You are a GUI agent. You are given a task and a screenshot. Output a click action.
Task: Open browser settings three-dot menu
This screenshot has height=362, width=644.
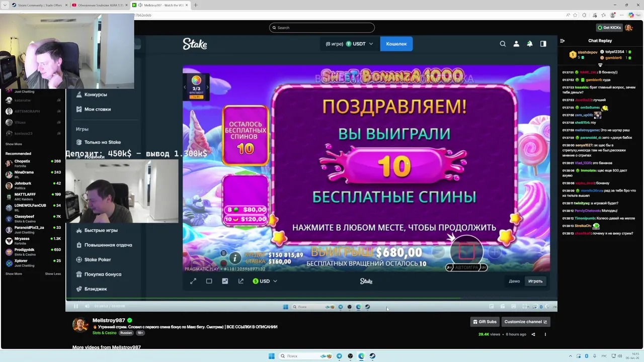point(621,15)
